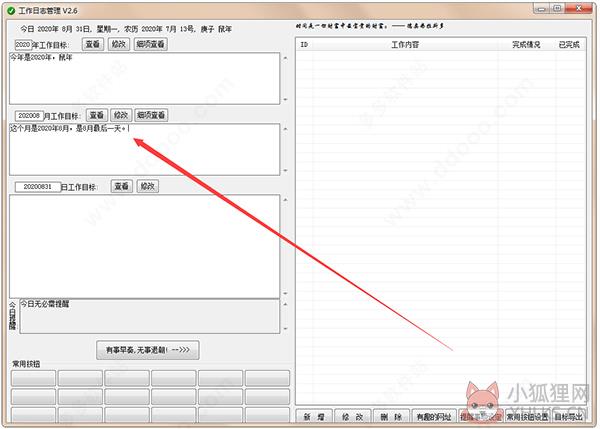This screenshot has width=600, height=429.
Task: Click the year field showing 2020
Action: coord(23,45)
